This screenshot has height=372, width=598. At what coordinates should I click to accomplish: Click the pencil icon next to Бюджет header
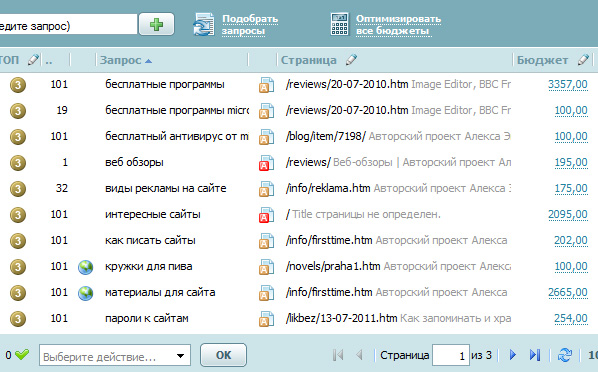pos(583,60)
